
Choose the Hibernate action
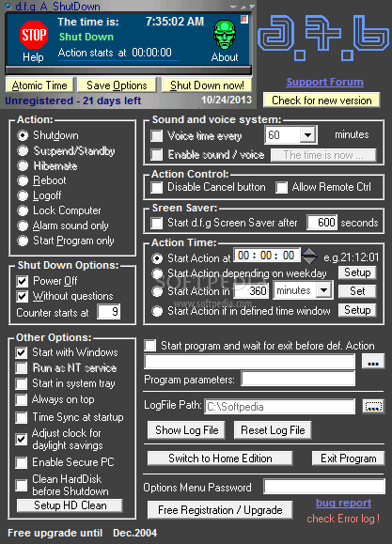tap(23, 166)
